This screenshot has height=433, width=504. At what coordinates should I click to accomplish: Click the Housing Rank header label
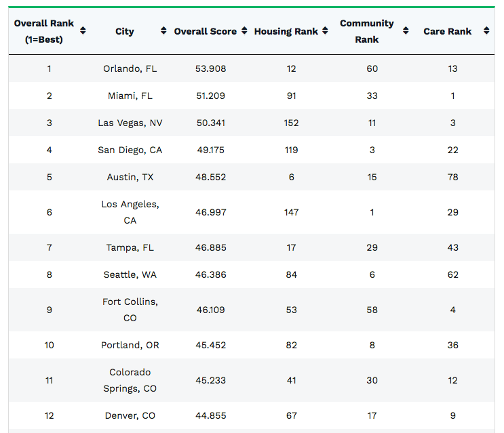coord(286,31)
